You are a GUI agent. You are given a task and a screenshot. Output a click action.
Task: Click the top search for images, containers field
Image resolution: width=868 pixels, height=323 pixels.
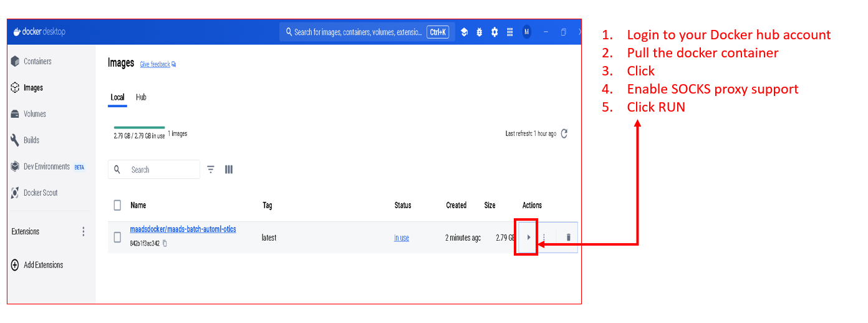tap(367, 32)
